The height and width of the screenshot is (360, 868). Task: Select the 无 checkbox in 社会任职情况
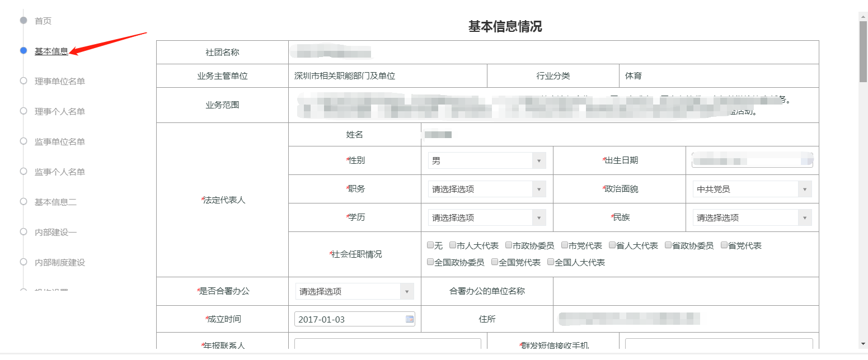click(430, 245)
